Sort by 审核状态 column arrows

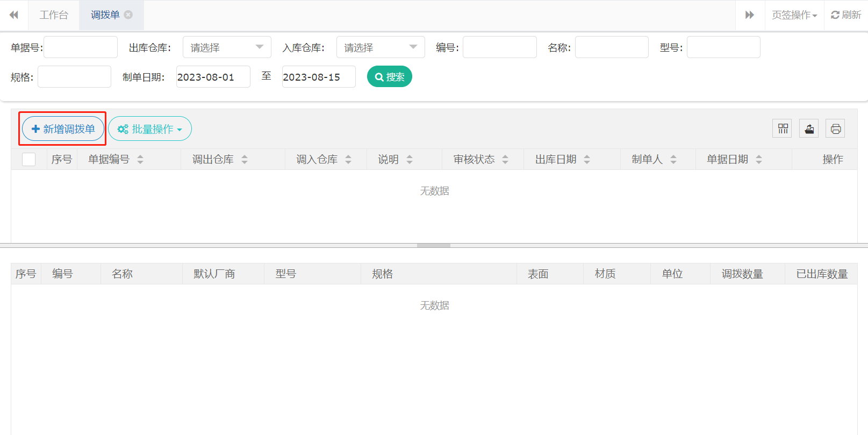click(x=505, y=160)
